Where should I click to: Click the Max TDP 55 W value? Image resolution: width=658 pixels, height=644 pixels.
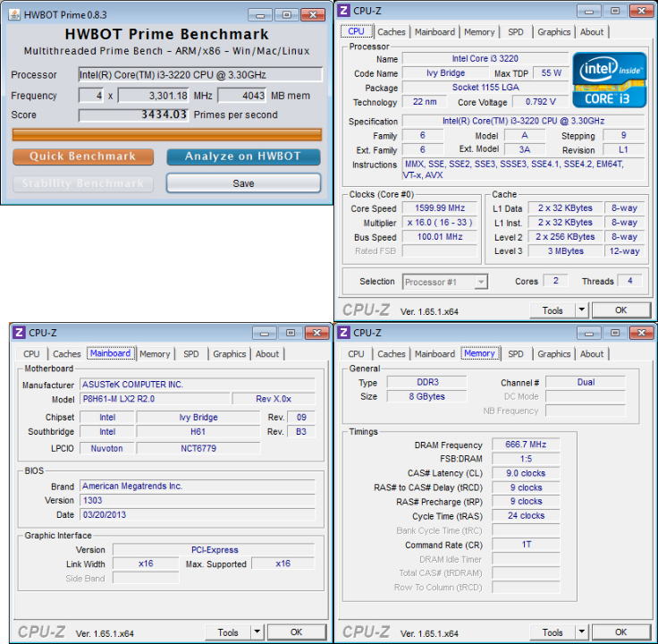pyautogui.click(x=551, y=73)
